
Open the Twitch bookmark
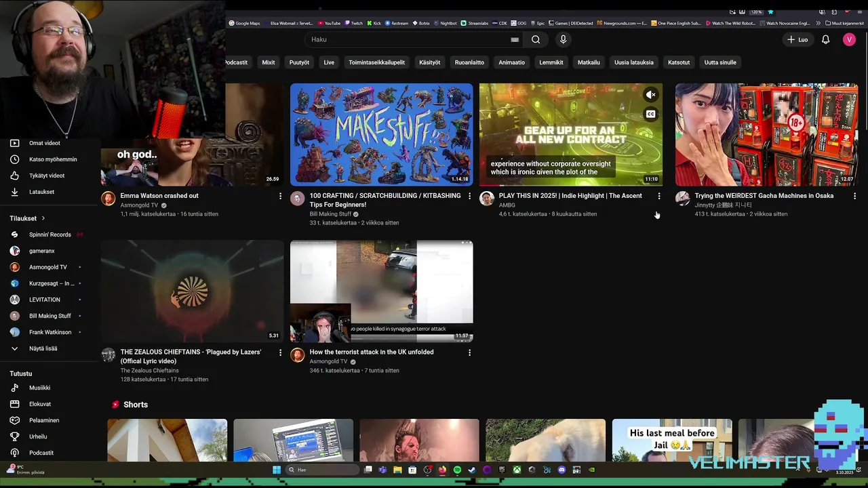(353, 23)
